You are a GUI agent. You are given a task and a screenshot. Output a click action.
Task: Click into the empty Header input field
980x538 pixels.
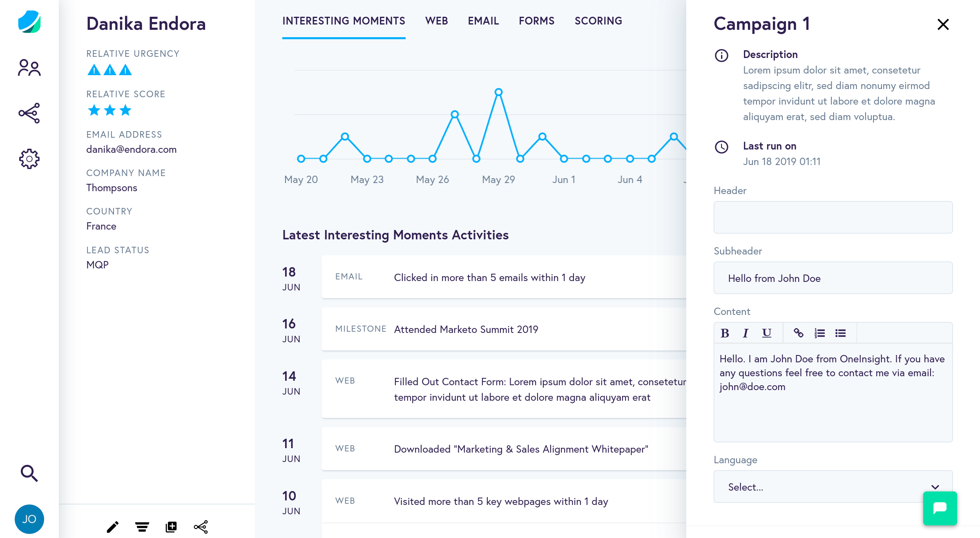coord(833,217)
